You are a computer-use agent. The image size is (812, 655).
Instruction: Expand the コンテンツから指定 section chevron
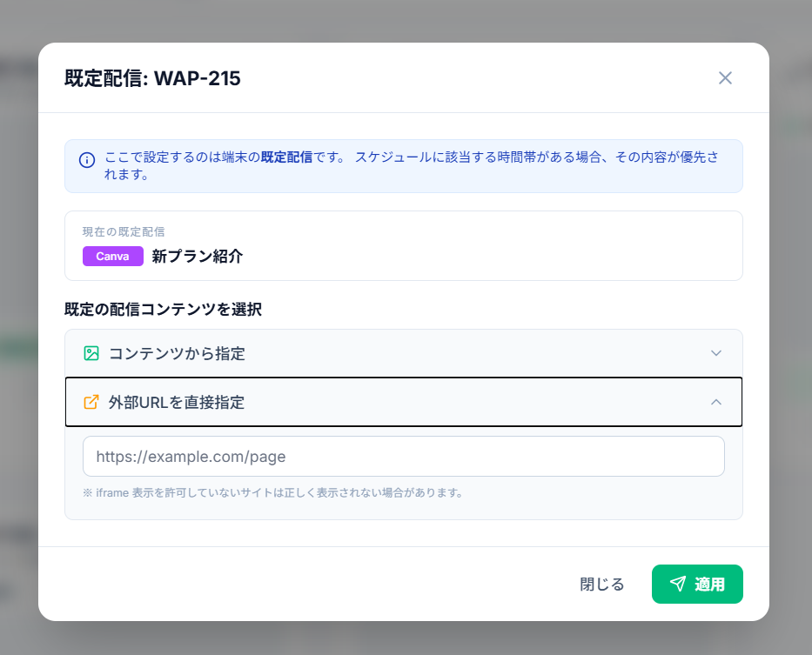tap(715, 353)
